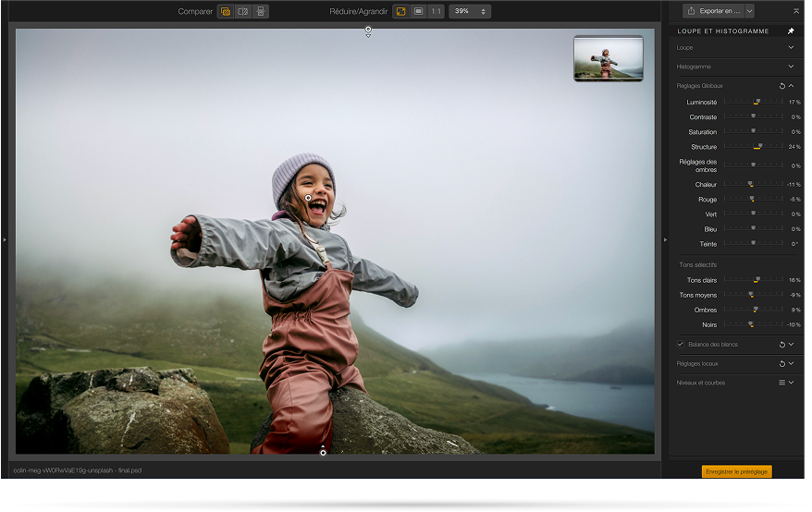Click the pin icon in Loupe et Histogramme

[790, 31]
